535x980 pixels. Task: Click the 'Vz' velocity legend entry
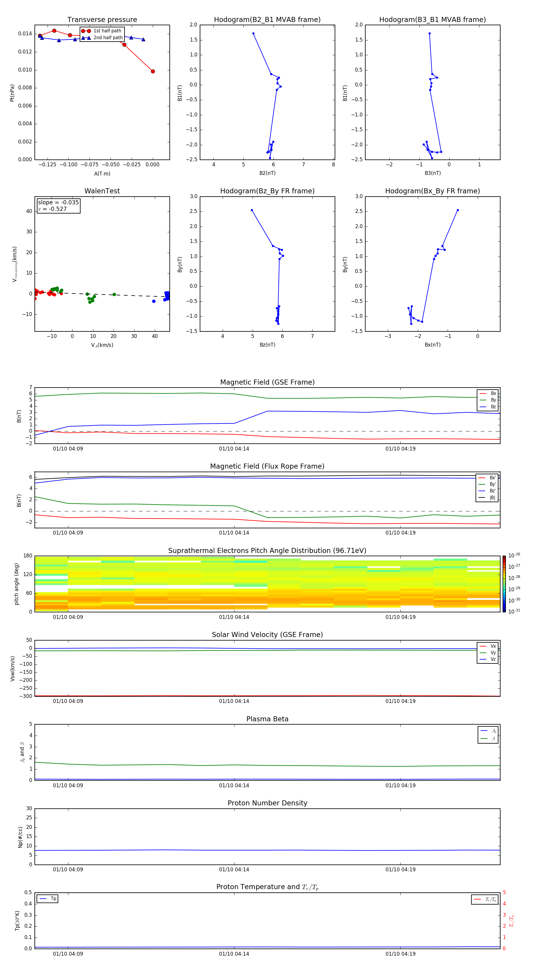point(488,659)
